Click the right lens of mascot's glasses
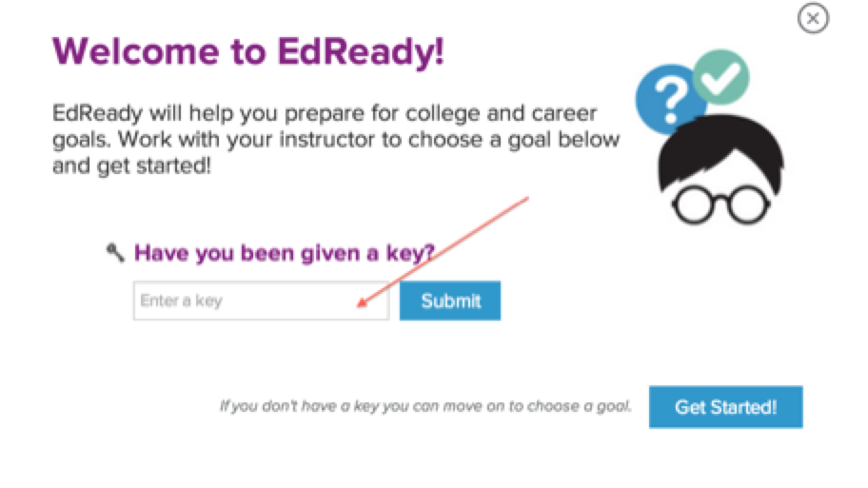Screen dimensions: 868x488 pyautogui.click(x=748, y=205)
